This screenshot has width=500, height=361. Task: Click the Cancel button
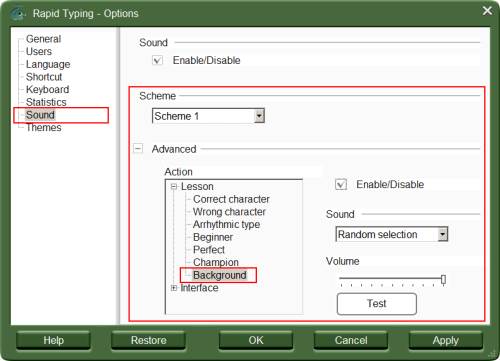[x=351, y=340]
